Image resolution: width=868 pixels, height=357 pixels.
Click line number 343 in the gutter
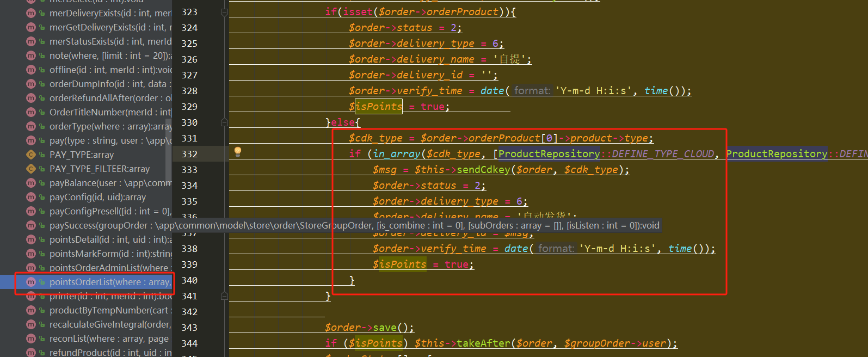[189, 328]
